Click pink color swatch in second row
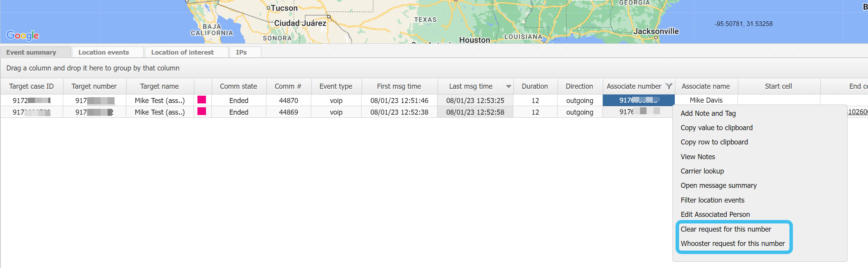Viewport: 868px width, 268px height. click(202, 112)
